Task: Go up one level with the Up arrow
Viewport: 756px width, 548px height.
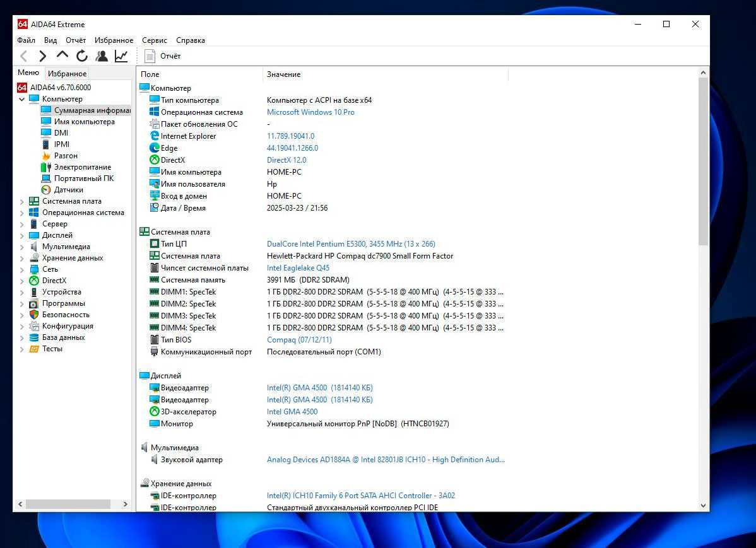Action: pyautogui.click(x=62, y=55)
